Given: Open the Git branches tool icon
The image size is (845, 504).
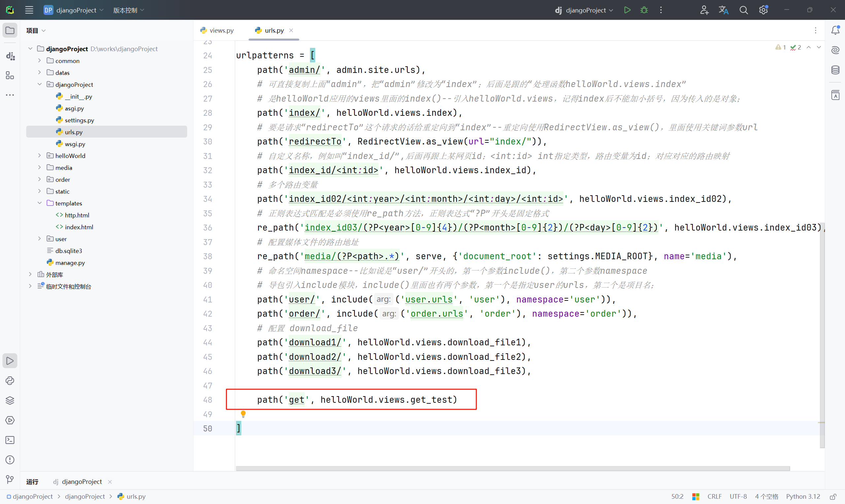Looking at the screenshot, I should coord(10,479).
